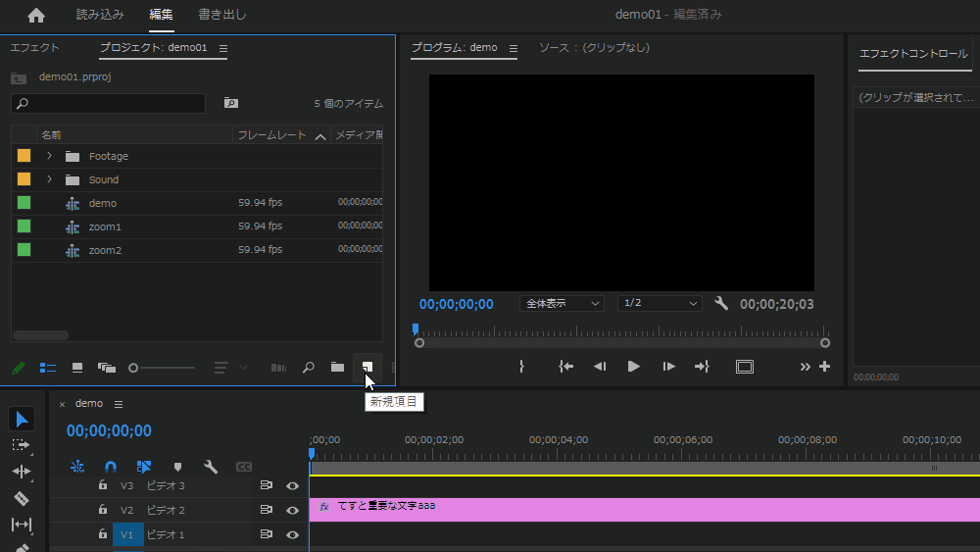Viewport: 980px width, 552px height.
Task: Toggle lock on track V1
Action: pos(103,533)
